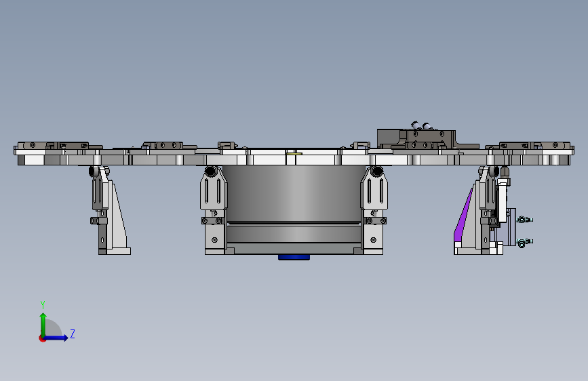
Task: Select the lower pneumatic fitting on the right cylinder
Action: [x=525, y=242]
